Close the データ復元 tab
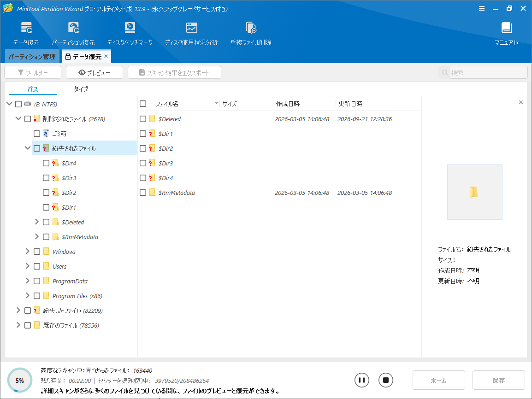The height and width of the screenshot is (399, 532). (x=106, y=56)
